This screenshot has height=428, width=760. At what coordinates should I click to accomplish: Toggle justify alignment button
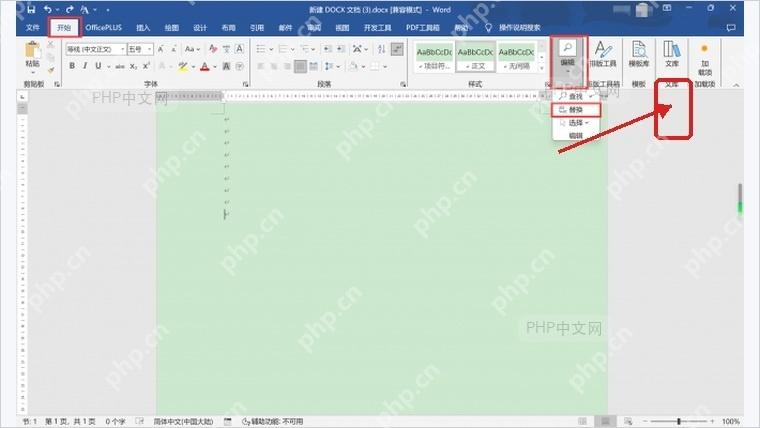click(301, 66)
